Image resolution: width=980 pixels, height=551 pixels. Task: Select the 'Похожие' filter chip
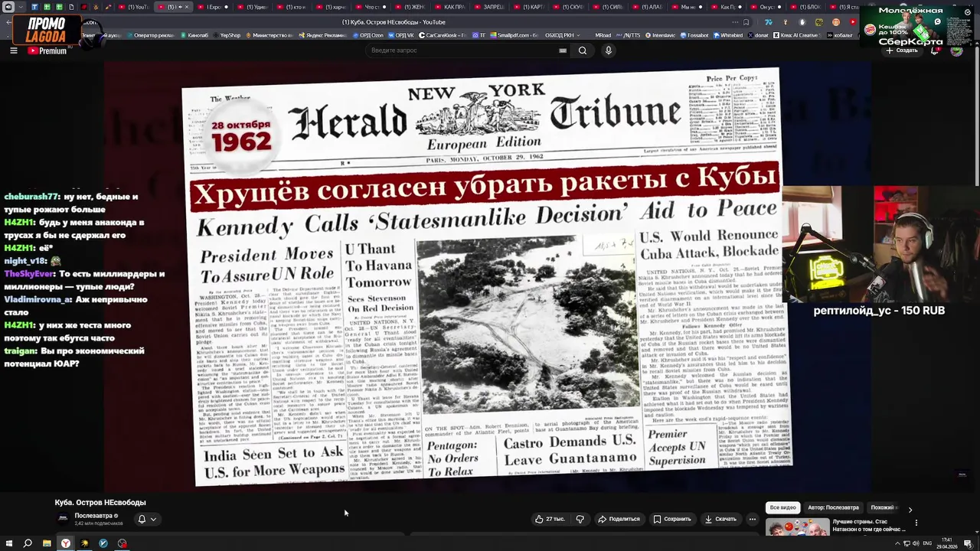click(x=883, y=507)
